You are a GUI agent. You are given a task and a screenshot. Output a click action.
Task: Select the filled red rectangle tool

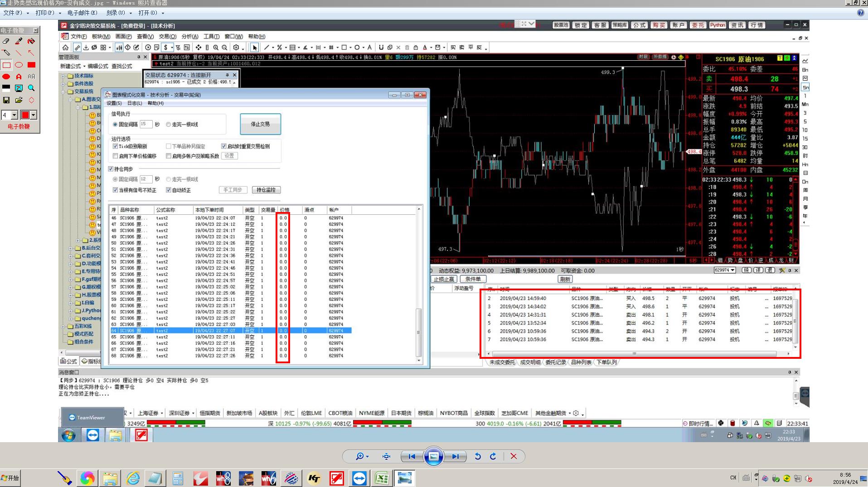coord(31,65)
